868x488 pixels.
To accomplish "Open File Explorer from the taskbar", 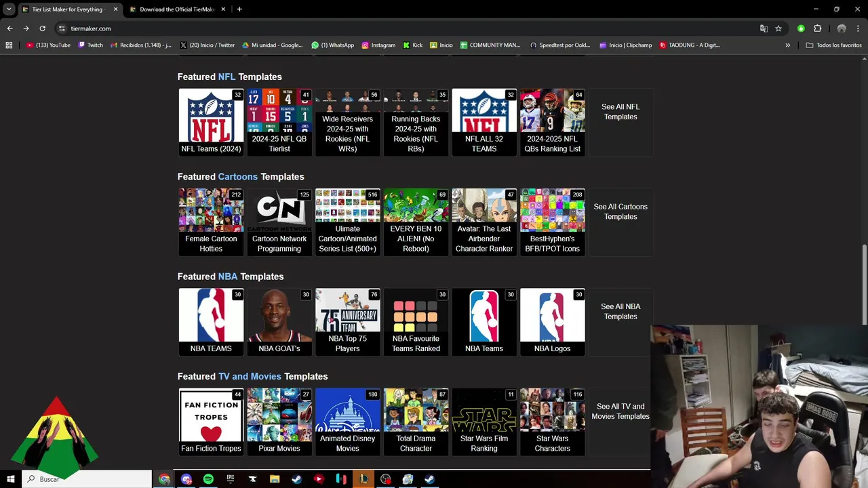I will coord(275,479).
